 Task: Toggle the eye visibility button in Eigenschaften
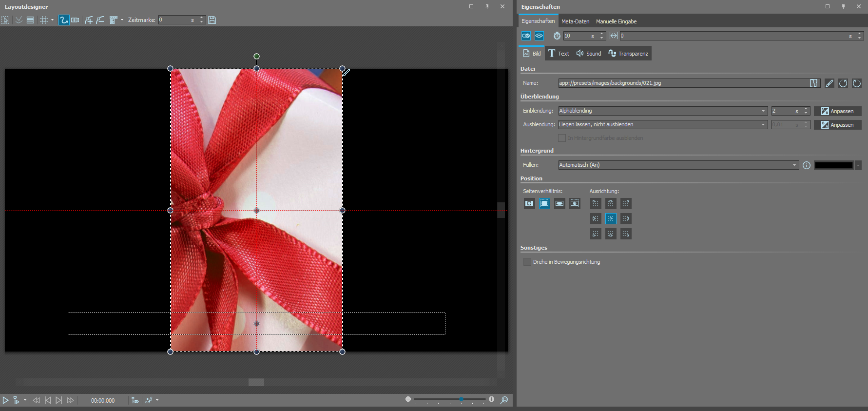point(539,36)
